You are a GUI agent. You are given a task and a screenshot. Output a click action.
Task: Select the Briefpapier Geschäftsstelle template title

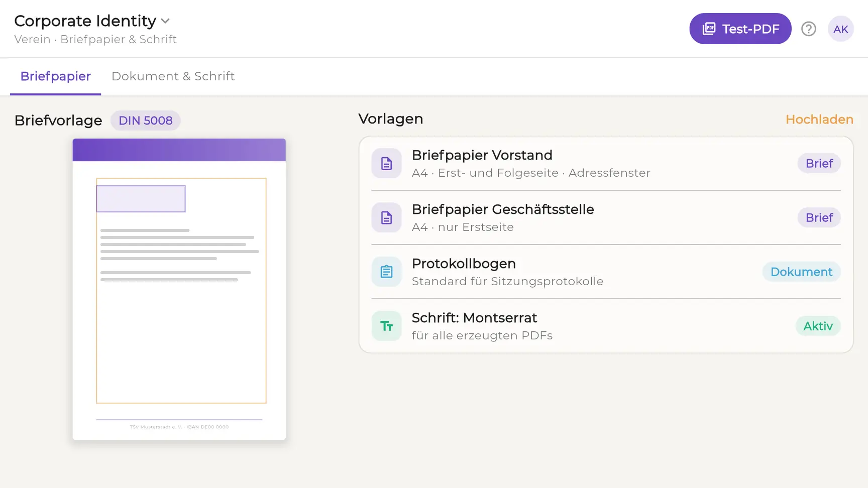[503, 209]
